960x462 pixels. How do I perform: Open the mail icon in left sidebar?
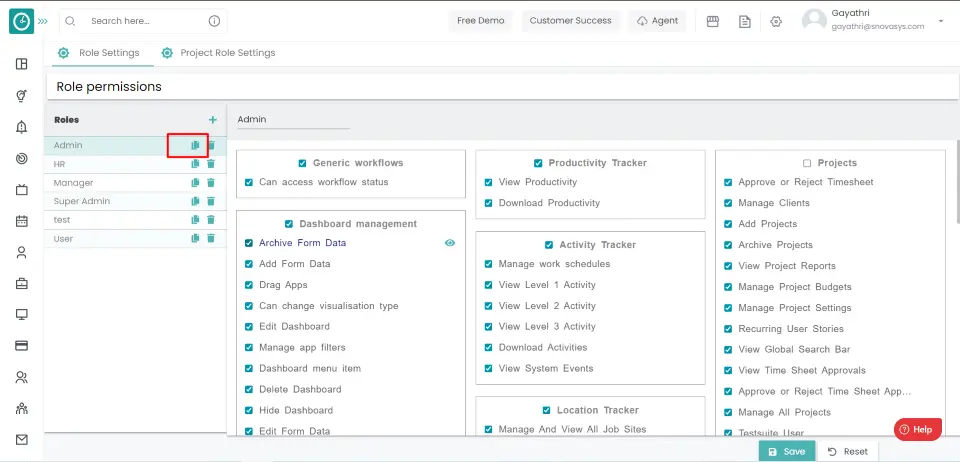(21, 439)
